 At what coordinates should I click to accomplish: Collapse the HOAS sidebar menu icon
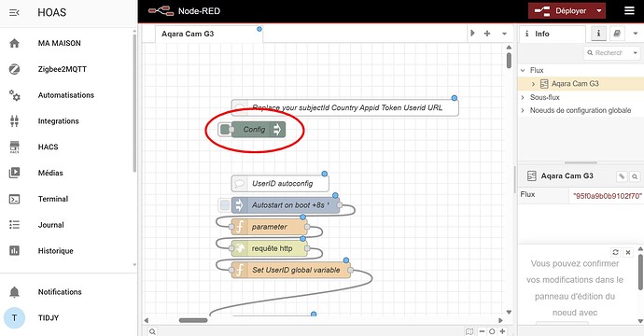tap(14, 12)
